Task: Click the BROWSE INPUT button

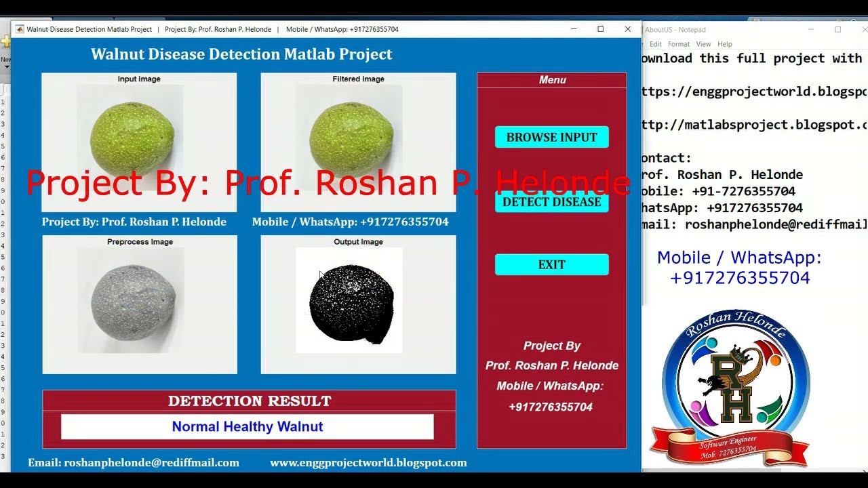Action: (551, 137)
